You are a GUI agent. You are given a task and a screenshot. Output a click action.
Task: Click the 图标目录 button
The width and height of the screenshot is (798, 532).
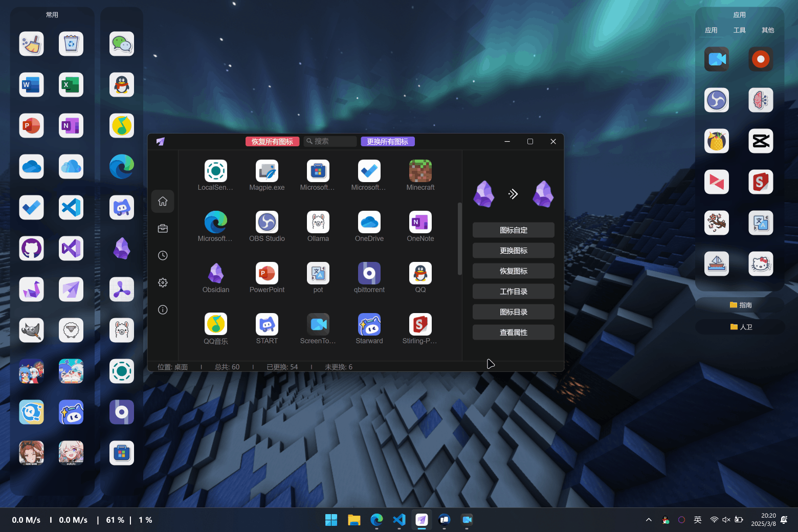coord(514,312)
